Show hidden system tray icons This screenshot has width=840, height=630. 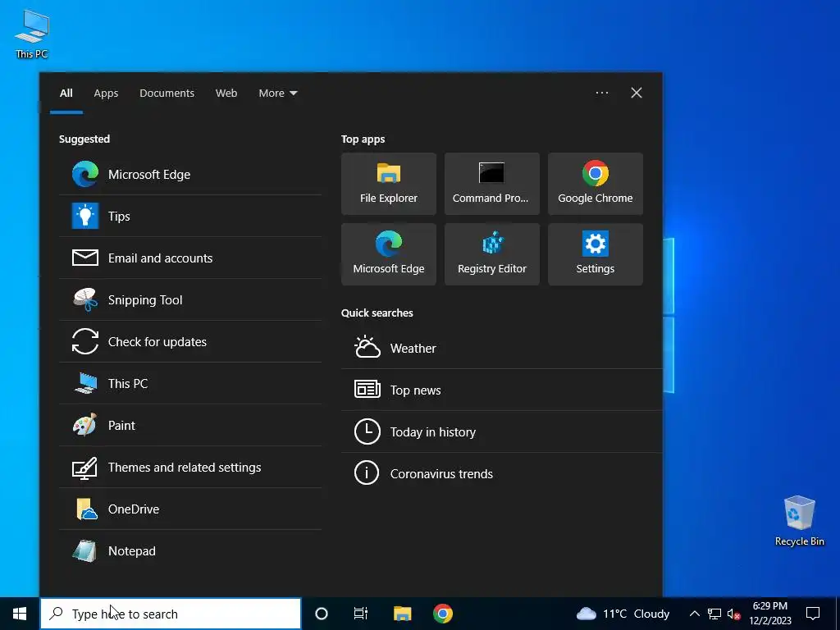pos(694,614)
